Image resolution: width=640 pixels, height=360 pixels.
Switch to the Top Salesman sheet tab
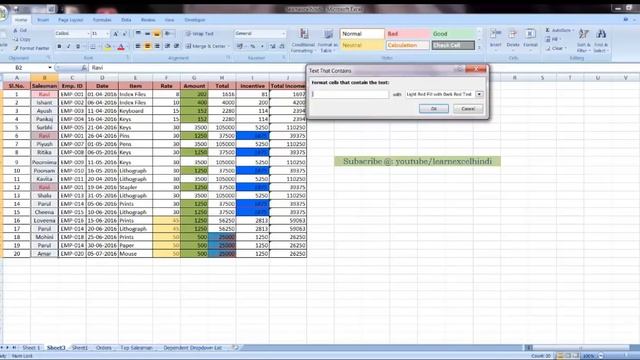click(136, 348)
